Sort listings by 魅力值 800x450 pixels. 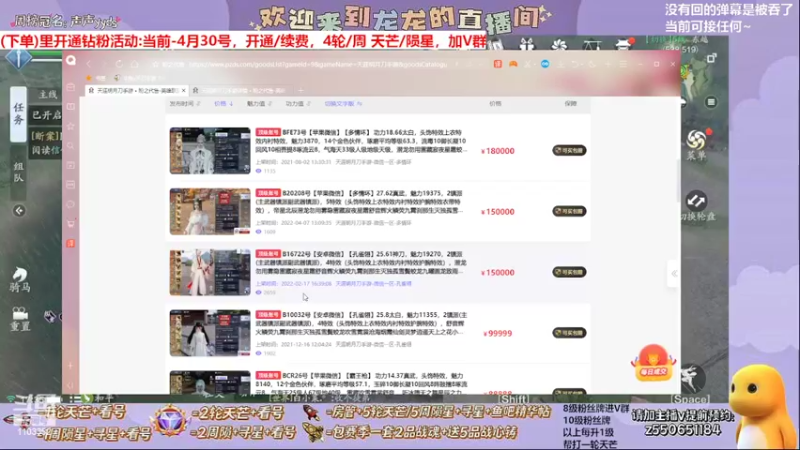point(259,104)
